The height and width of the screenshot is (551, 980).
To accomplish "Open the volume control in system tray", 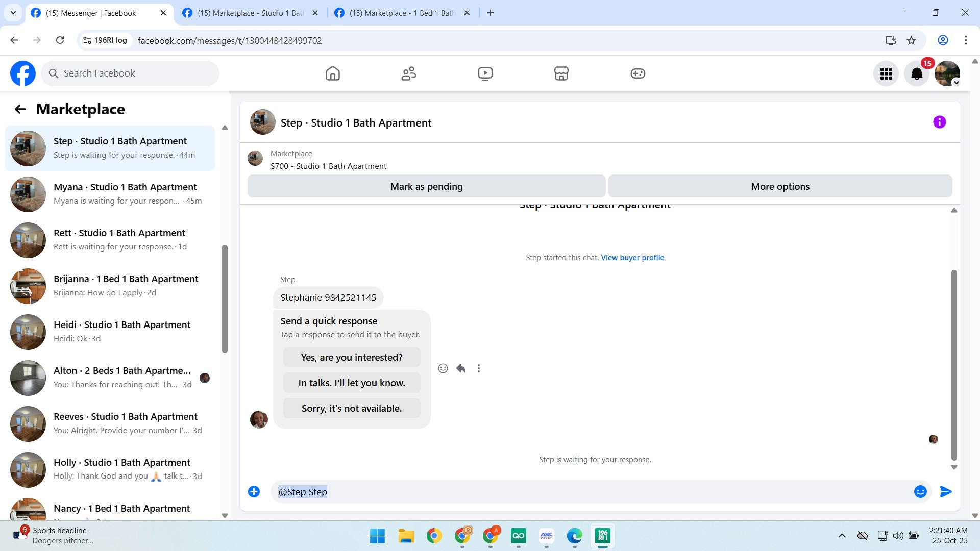I will tap(898, 536).
